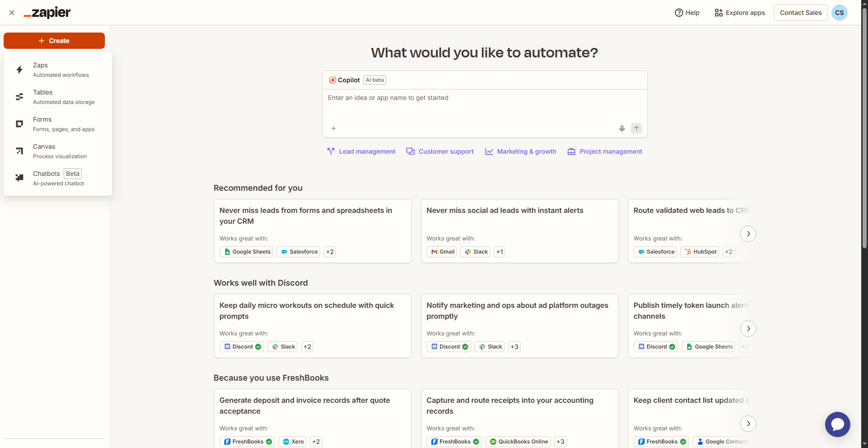Open the CS account avatar menu
Image resolution: width=868 pixels, height=448 pixels.
click(x=839, y=13)
